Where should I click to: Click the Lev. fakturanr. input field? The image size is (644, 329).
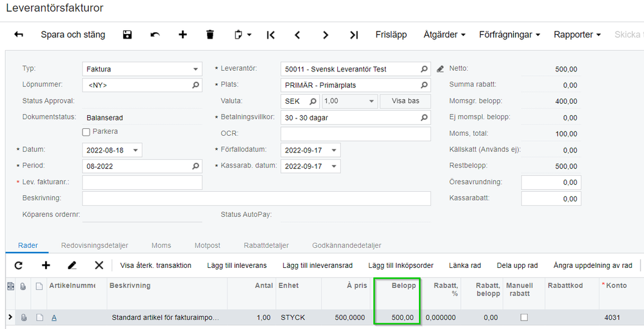click(x=142, y=183)
